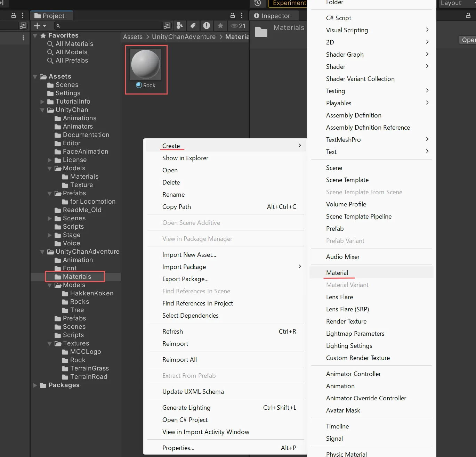
Task: Open the plus add asset dropdown
Action: coord(40,26)
